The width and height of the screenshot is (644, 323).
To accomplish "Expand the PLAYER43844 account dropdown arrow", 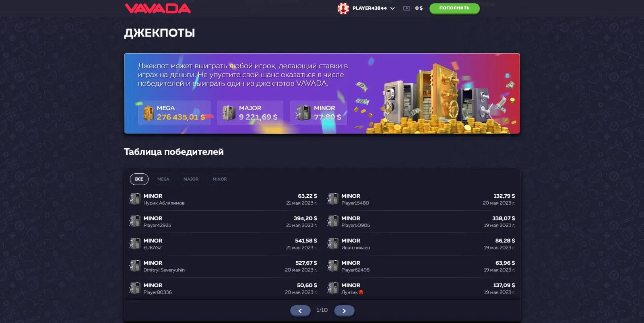I will [392, 8].
